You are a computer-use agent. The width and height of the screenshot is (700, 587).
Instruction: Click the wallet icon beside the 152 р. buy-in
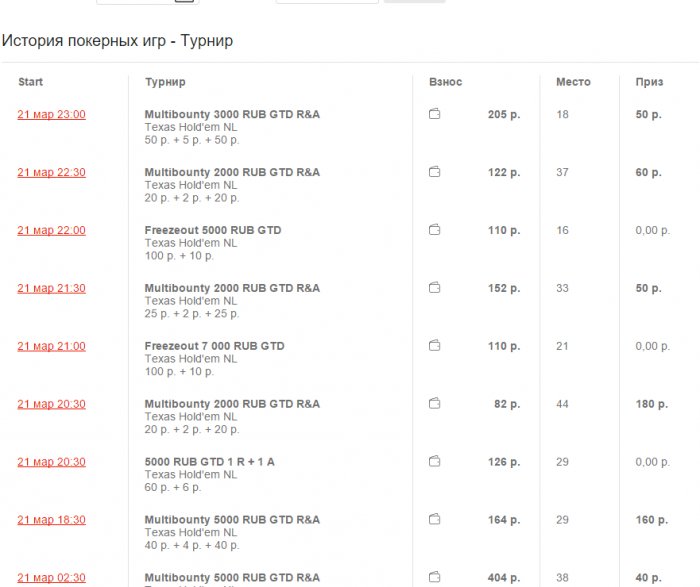tap(434, 288)
